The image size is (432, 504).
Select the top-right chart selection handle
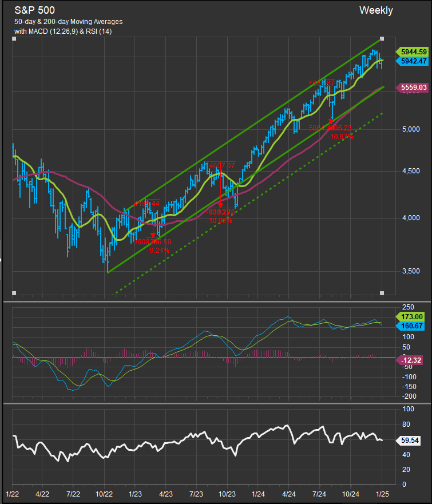coord(382,39)
